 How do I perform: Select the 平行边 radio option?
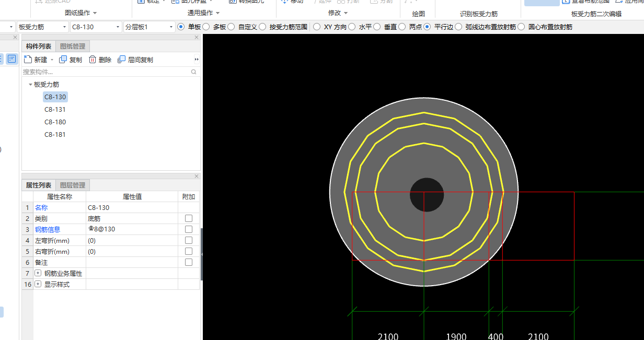(x=427, y=27)
